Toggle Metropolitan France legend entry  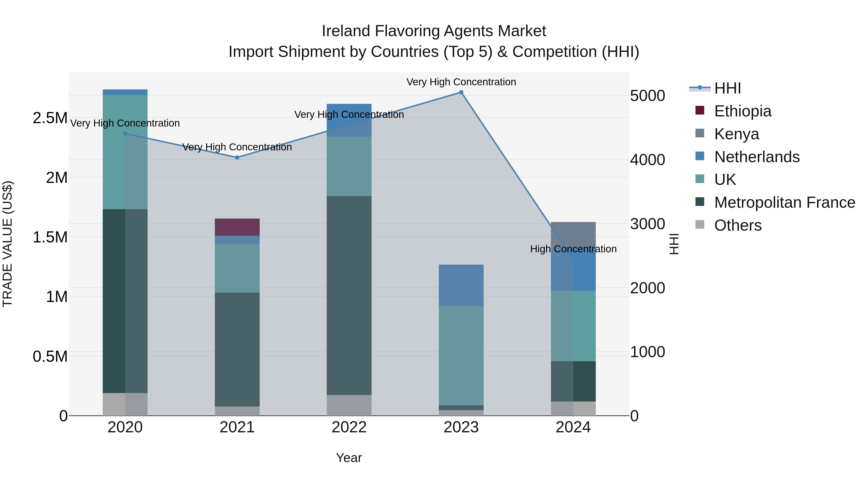click(x=775, y=202)
